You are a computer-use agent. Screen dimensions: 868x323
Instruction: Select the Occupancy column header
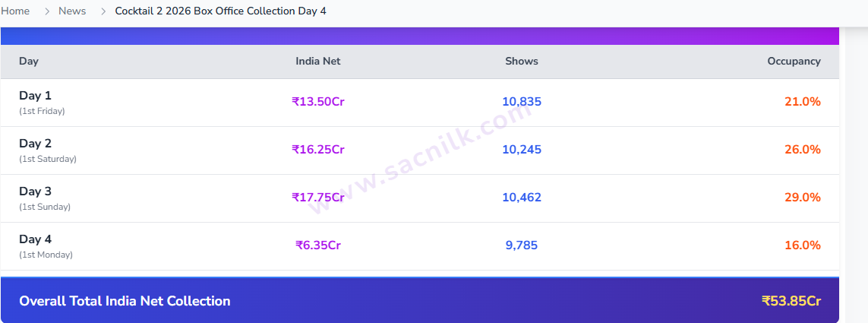coord(794,61)
